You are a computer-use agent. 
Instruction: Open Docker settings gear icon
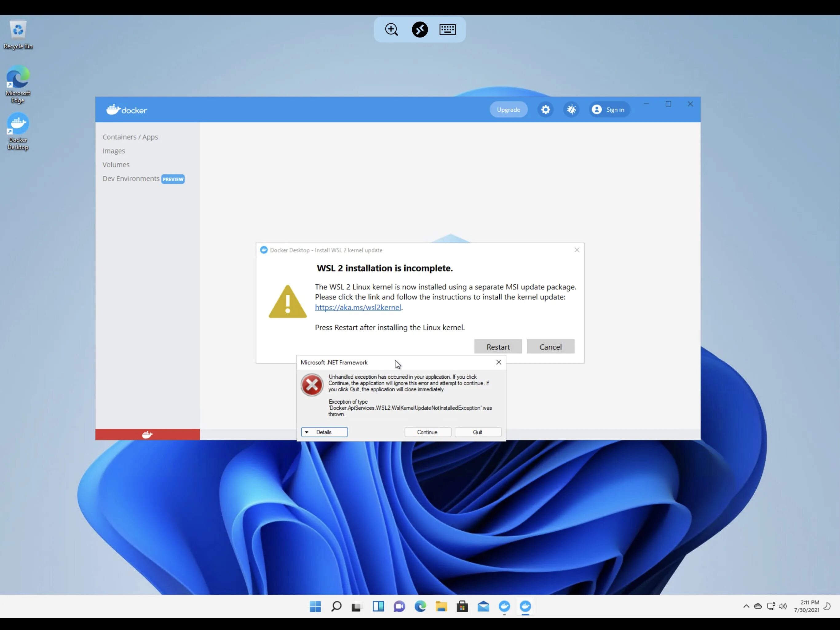coord(545,110)
